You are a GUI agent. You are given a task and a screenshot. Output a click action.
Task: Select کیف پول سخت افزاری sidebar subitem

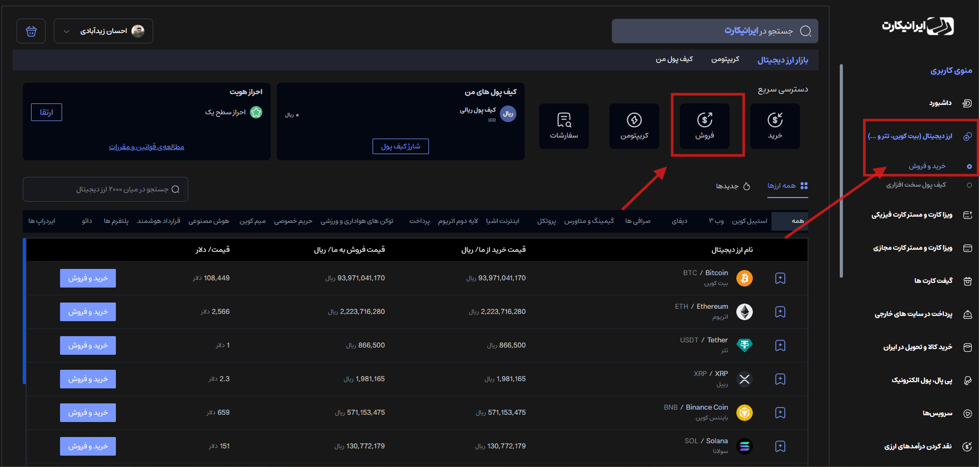(928, 185)
